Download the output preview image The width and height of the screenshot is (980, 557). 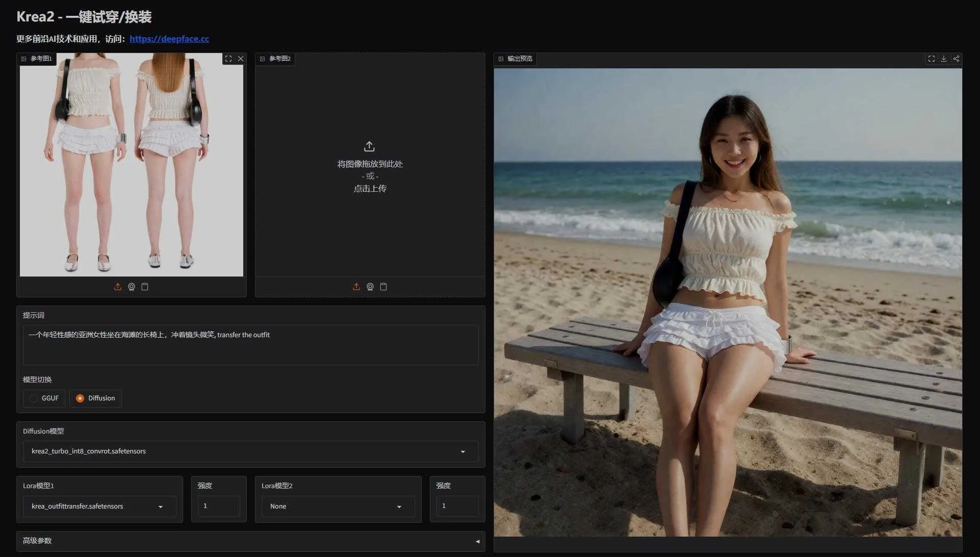(944, 59)
